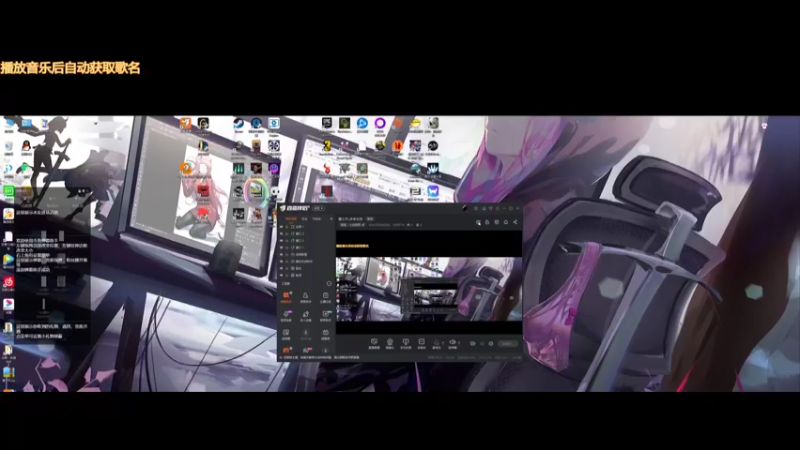Viewport: 800px width, 450px height.
Task: Click the 直播伴侣 logo in the title bar
Action: click(x=295, y=208)
